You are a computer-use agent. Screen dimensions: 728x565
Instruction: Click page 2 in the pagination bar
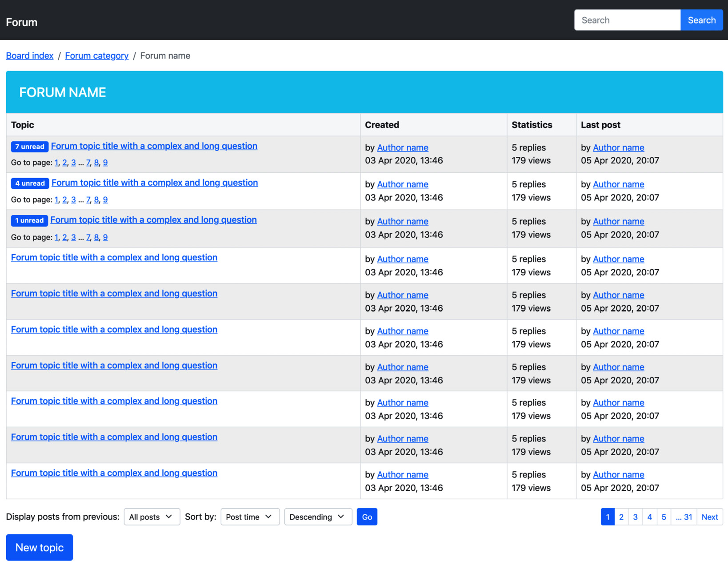(x=621, y=517)
